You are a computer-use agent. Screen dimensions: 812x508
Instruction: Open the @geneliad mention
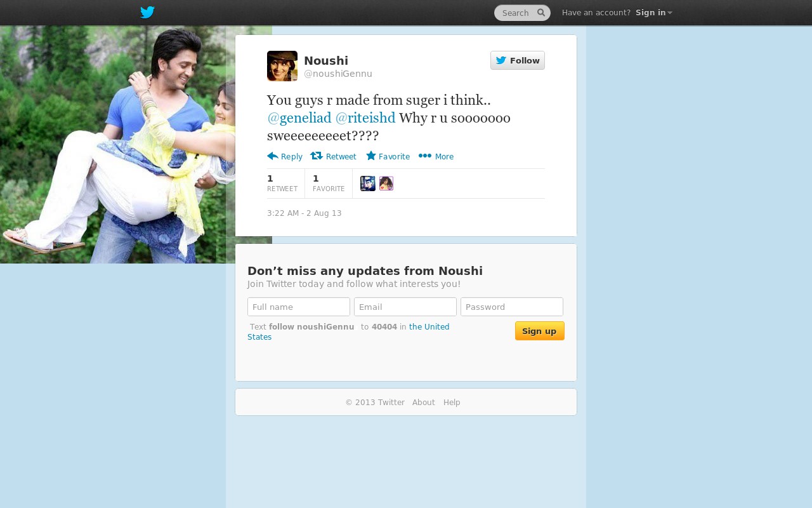[x=299, y=118]
